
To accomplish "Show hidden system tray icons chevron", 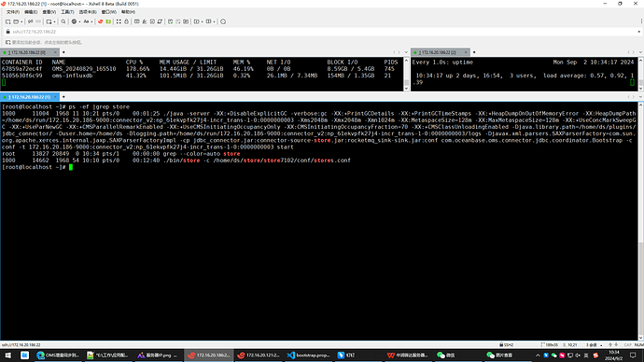I will pos(538,355).
